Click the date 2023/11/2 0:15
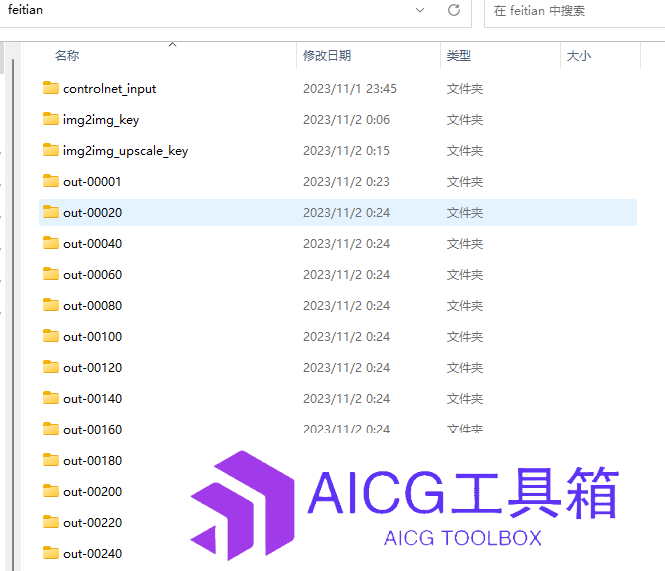The width and height of the screenshot is (665, 571). 346,151
